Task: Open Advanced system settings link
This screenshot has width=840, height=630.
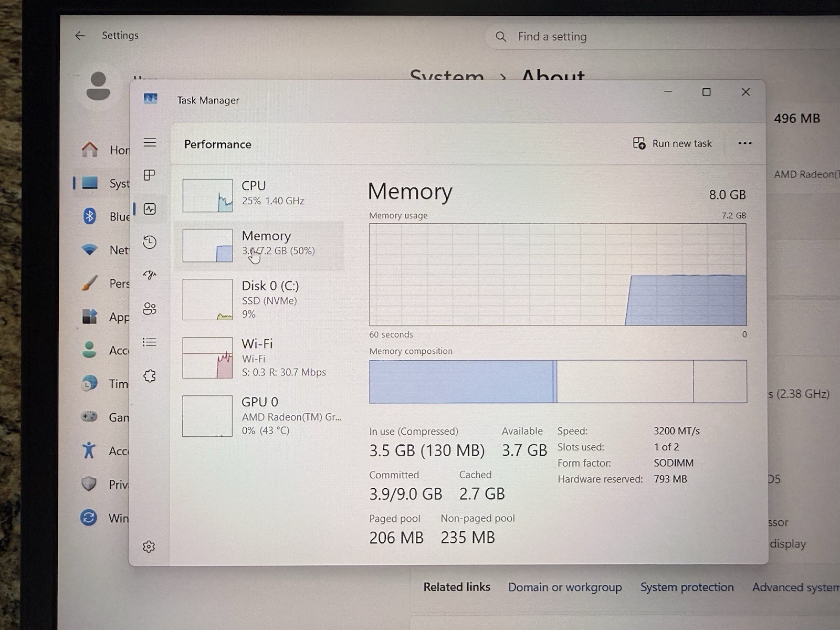Action: click(x=796, y=587)
